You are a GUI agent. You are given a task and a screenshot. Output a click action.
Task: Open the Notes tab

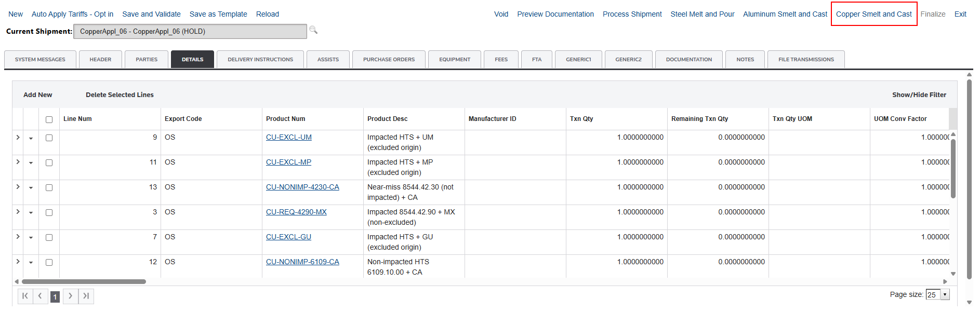tap(745, 59)
